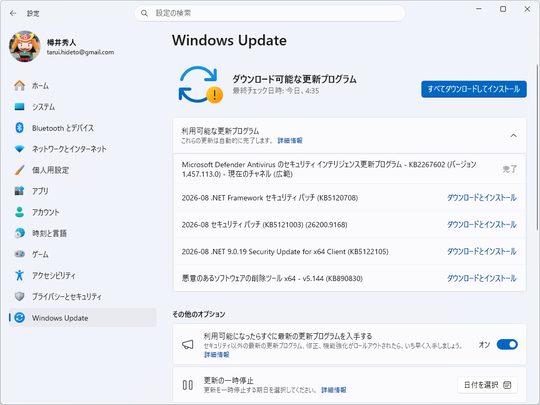This screenshot has height=405, width=540.
Task: Click the tarui.hideto@gmail.com account email
Action: [x=80, y=52]
